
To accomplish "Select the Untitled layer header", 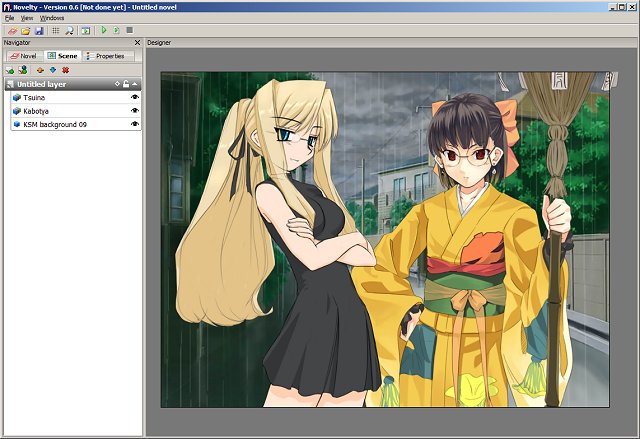I will (73, 84).
